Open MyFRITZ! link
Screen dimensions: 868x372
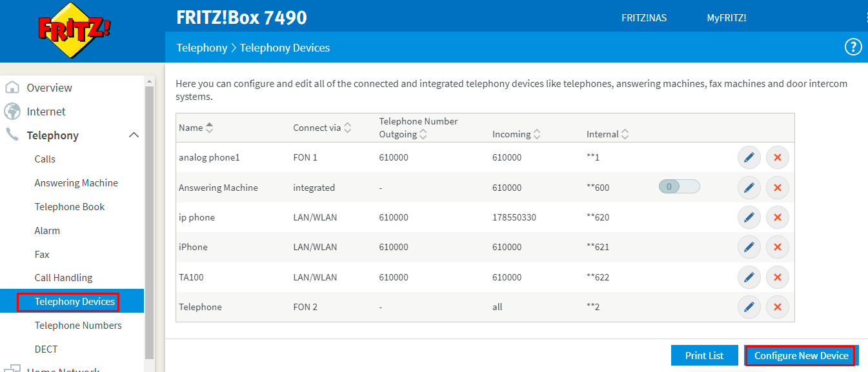click(x=727, y=18)
